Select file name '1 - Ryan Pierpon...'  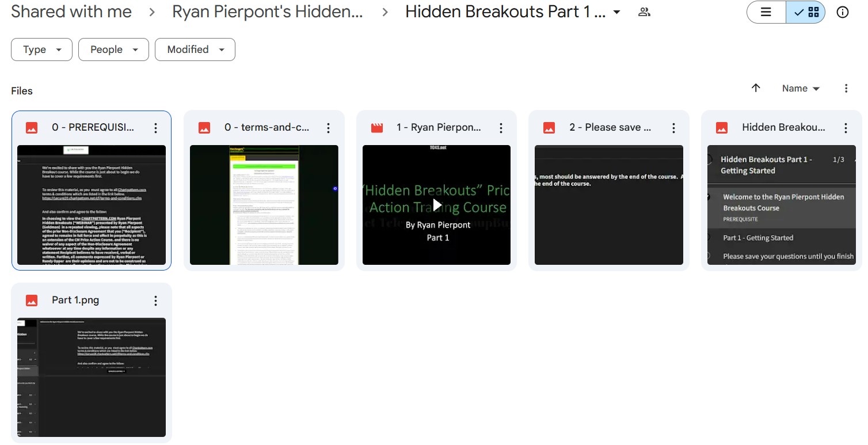(x=439, y=128)
